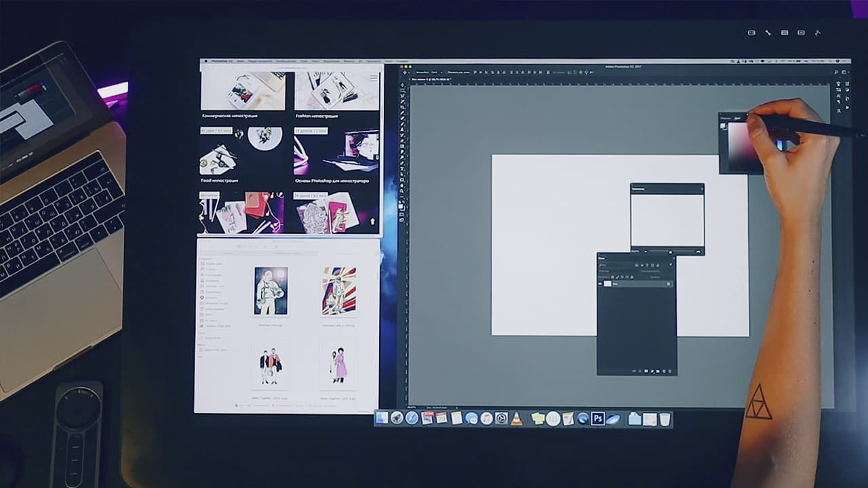Open the Слой auto-select dropdown in options bar
Screen dimensions: 868x488
(436, 72)
